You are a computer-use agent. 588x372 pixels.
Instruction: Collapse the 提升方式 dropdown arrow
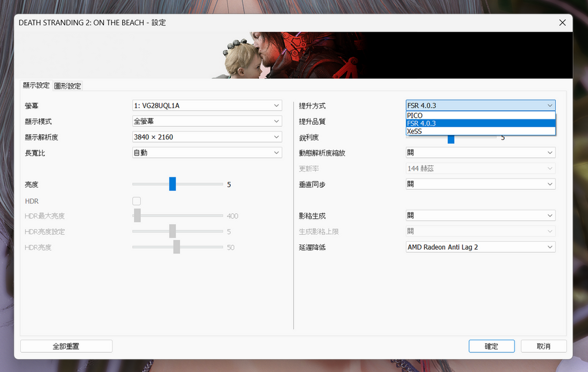(550, 106)
